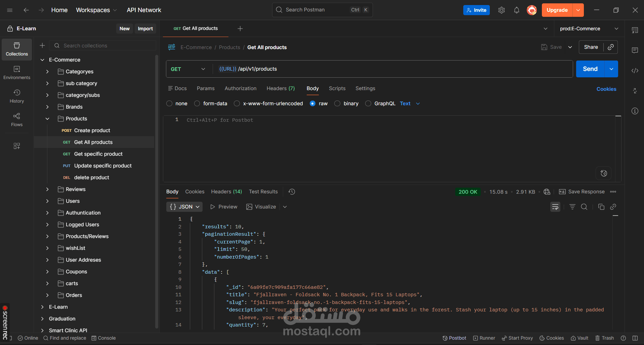Click the Import button
Screen dimensions: 644x345
pos(145,29)
